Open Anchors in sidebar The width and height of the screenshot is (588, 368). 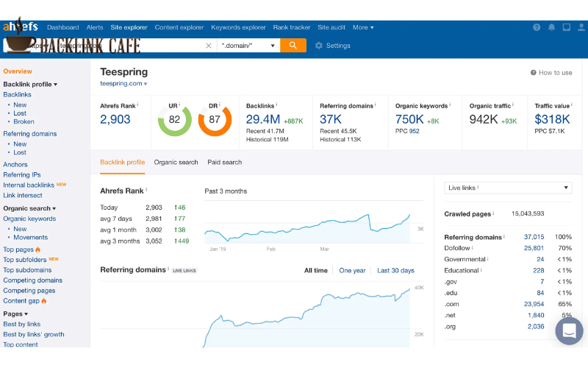(x=15, y=164)
